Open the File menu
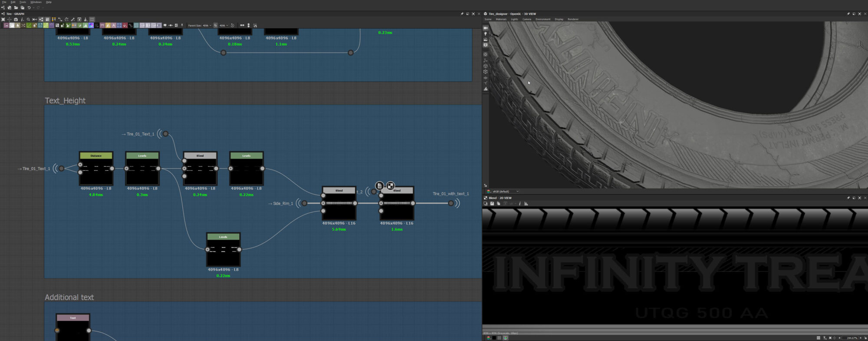Screen dimensions: 868x341 (x=4, y=2)
